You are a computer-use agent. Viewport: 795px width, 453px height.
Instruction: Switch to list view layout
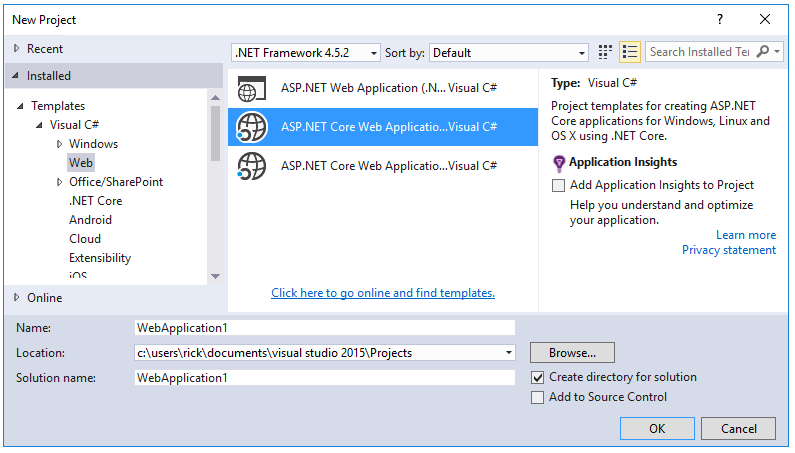[x=630, y=52]
